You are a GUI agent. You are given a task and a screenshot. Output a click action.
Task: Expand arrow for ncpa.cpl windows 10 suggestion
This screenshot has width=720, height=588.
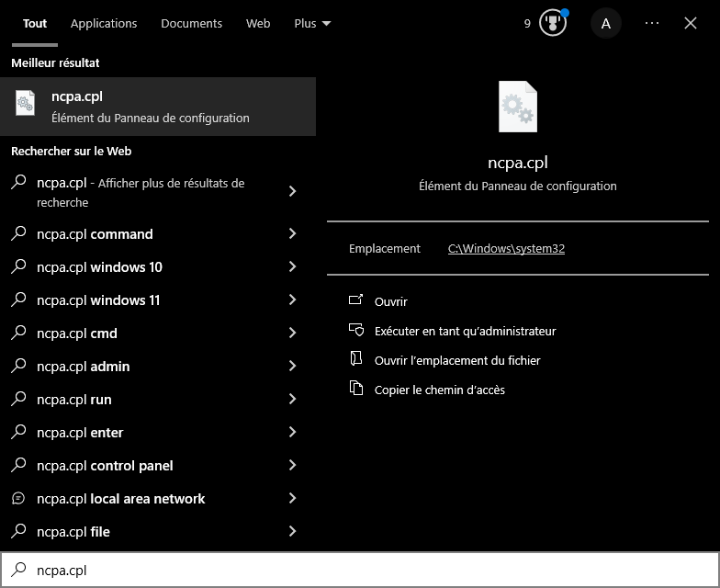click(293, 267)
